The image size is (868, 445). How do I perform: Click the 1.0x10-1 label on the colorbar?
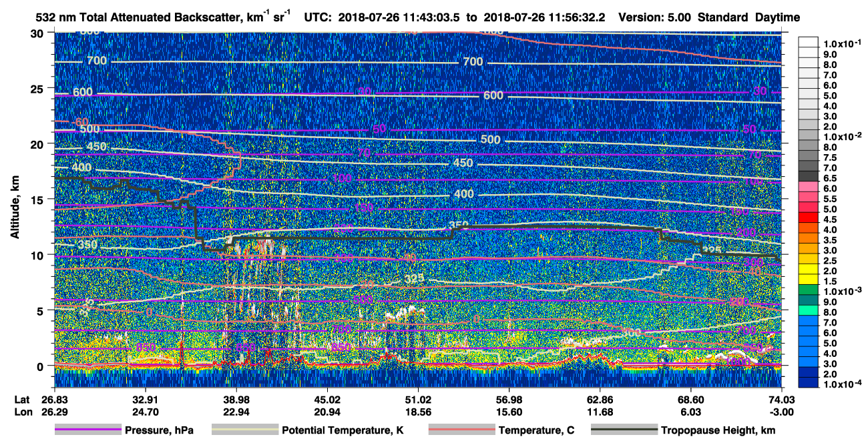[841, 43]
